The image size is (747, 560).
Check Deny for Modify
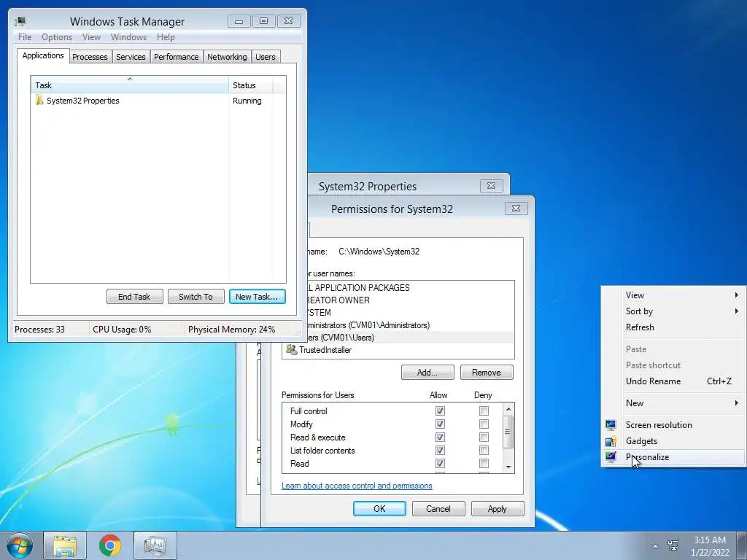484,424
